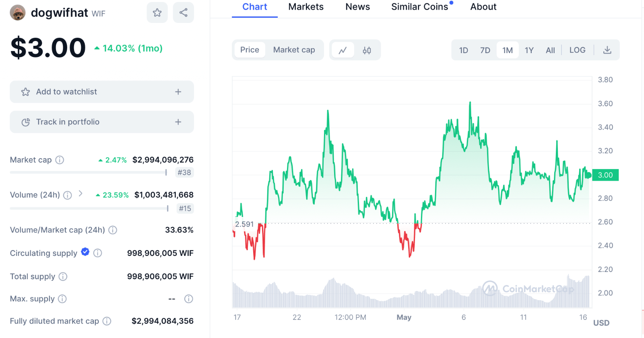Click the 2.47% market cap change

tap(113, 160)
